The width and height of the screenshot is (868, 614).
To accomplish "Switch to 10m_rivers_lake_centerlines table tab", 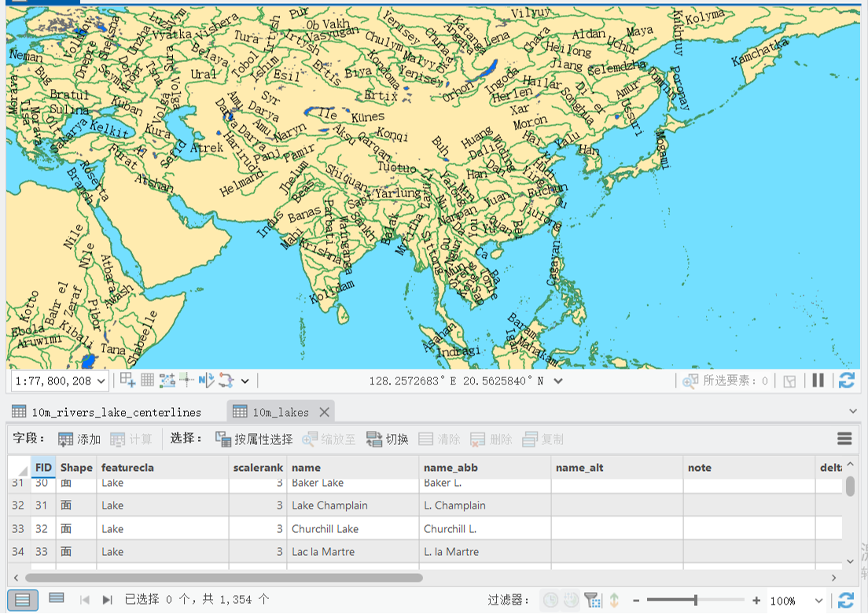I will (106, 412).
